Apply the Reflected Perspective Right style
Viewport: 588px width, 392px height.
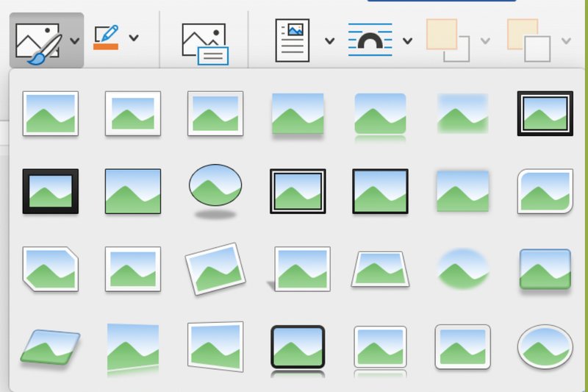(133, 349)
